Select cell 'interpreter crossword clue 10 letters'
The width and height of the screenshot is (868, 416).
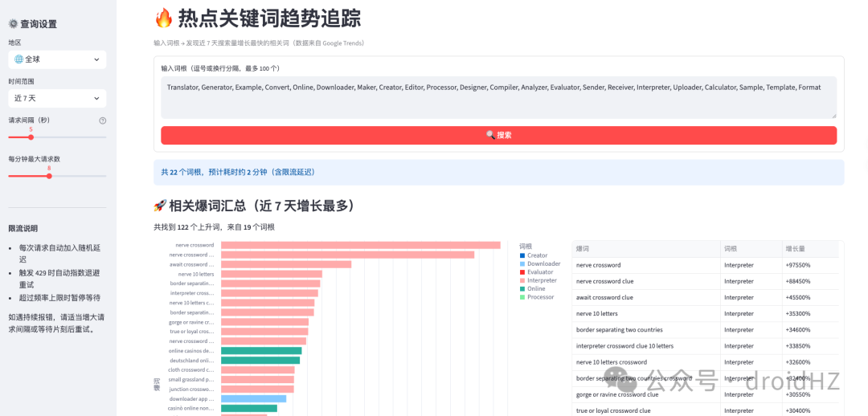[646, 346]
